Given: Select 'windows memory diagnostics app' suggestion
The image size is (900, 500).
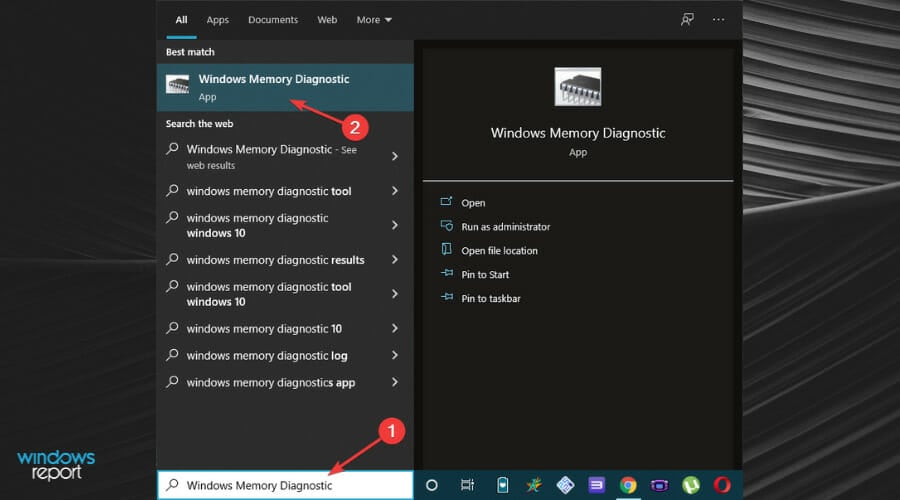Looking at the screenshot, I should coord(285,382).
